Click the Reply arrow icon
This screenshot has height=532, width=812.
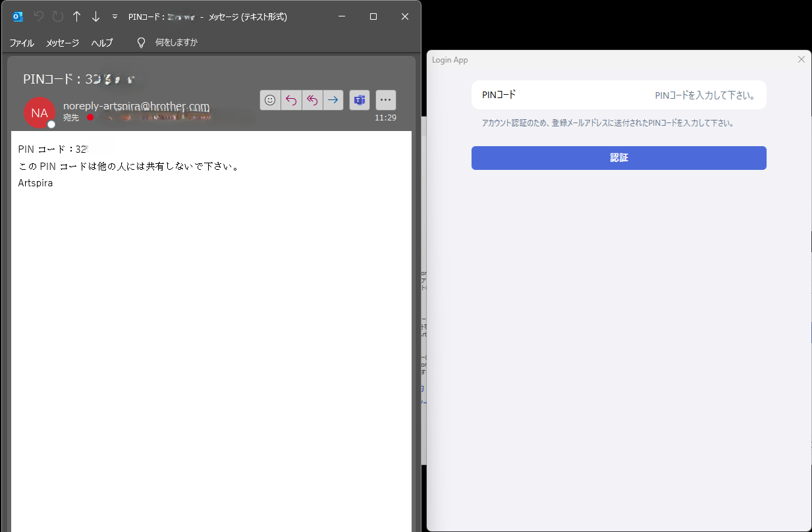291,100
